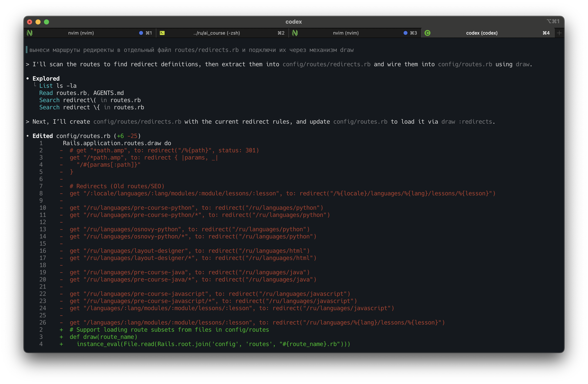
Task: Click the ⌥⌘1 window number indicator
Action: pos(553,22)
